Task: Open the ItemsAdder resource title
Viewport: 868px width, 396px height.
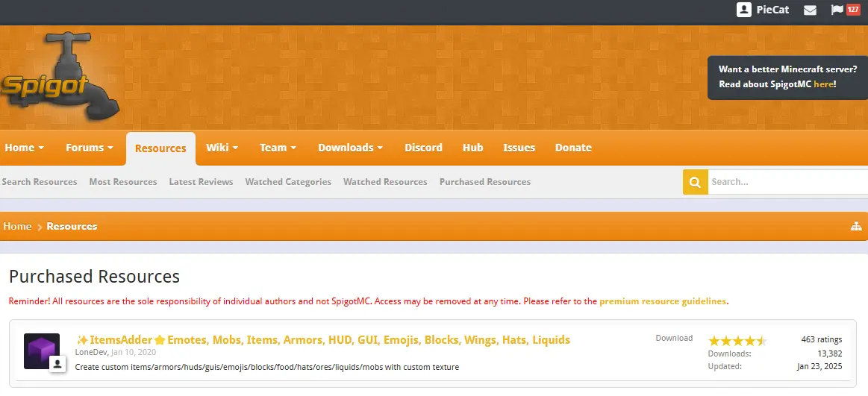Action: [x=322, y=339]
